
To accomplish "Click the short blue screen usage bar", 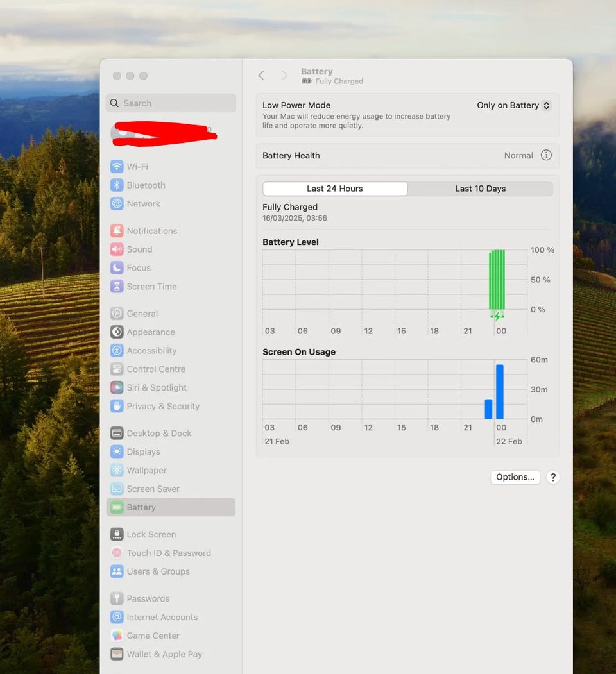I will tap(488, 409).
